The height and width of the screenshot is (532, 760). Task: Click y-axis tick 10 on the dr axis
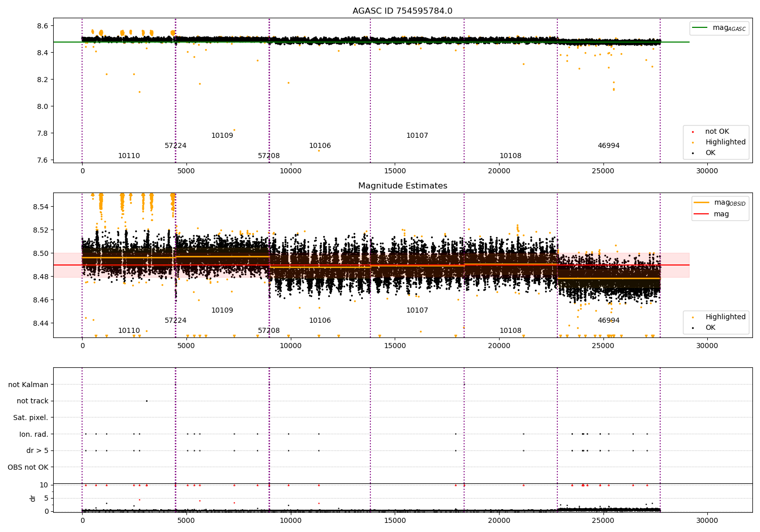(44, 485)
